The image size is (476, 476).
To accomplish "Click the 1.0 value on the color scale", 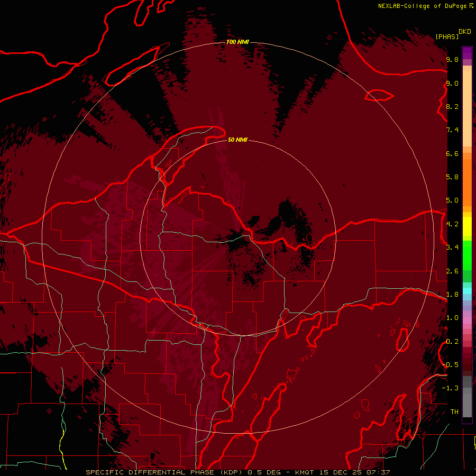I will point(452,318).
